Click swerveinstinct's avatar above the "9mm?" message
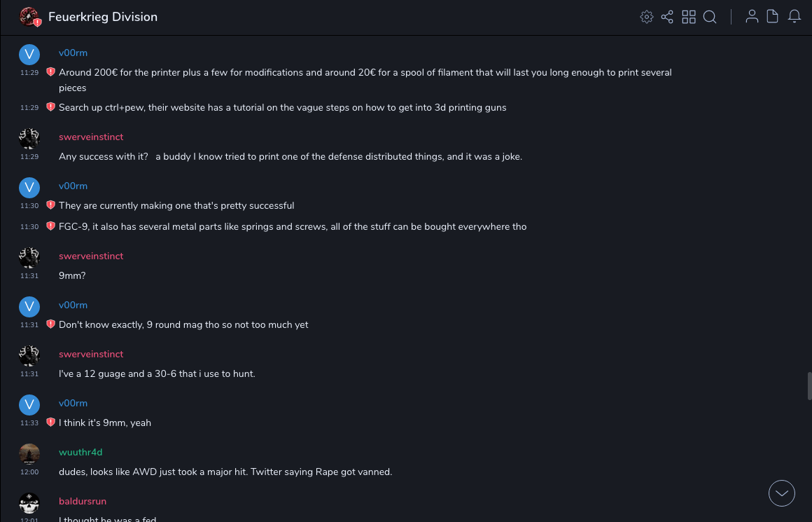Viewport: 812px width, 522px height. click(29, 258)
